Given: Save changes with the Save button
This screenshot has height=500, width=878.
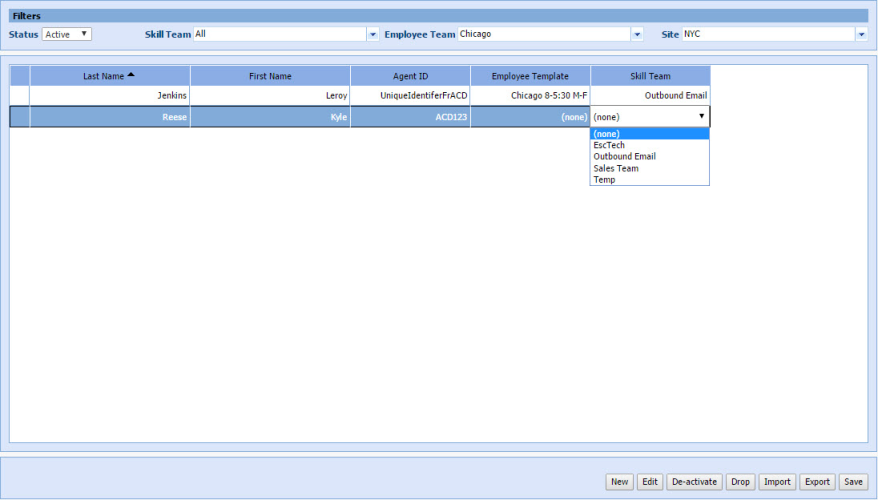Looking at the screenshot, I should coord(852,482).
